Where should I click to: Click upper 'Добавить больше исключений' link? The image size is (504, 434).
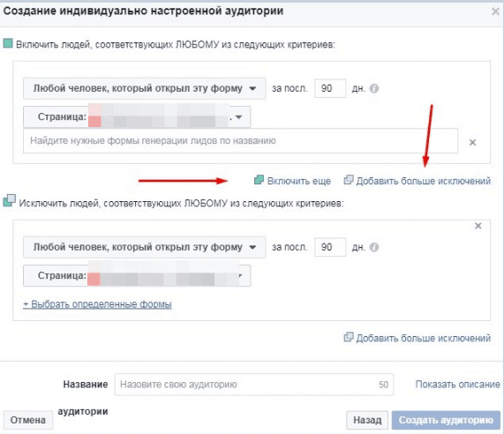coord(424,181)
